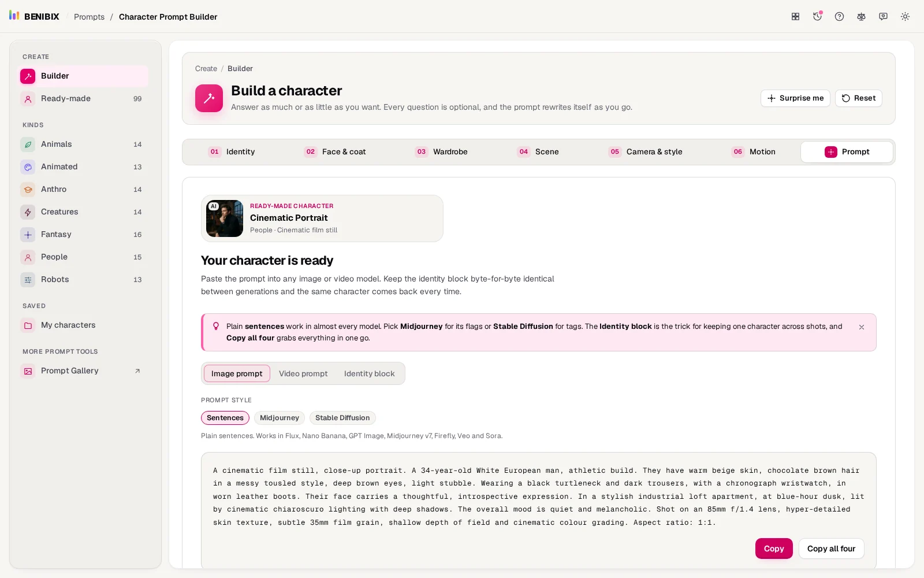
Task: Select Builder in the sidebar
Action: point(84,76)
